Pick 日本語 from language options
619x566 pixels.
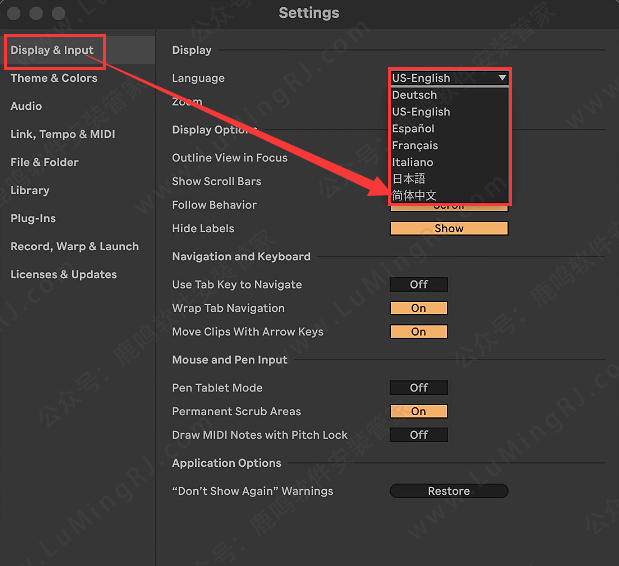[408, 178]
